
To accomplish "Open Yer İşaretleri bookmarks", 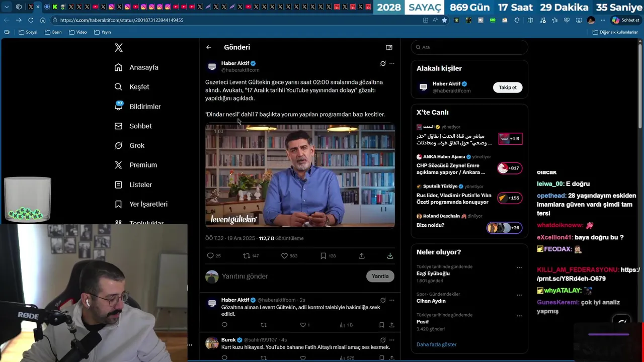I will (x=141, y=204).
